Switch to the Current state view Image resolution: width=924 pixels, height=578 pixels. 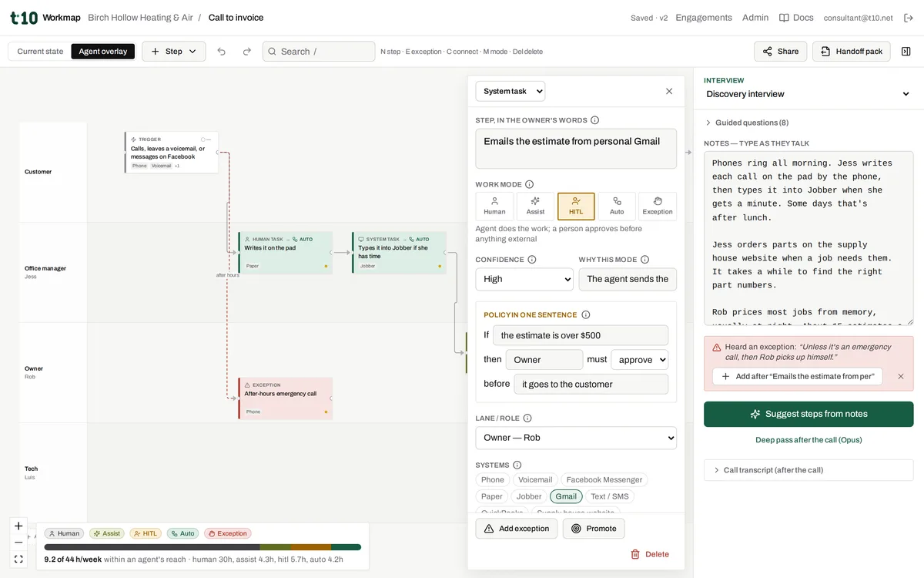(x=41, y=52)
